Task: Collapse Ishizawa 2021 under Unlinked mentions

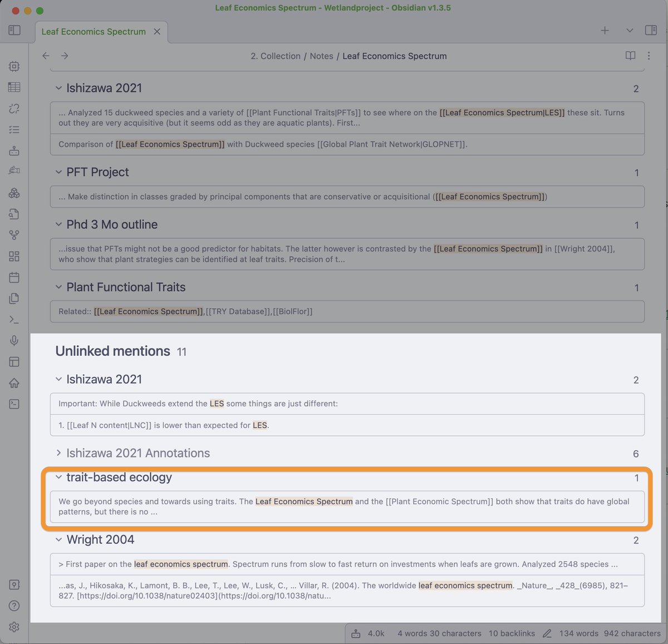Action: [58, 379]
